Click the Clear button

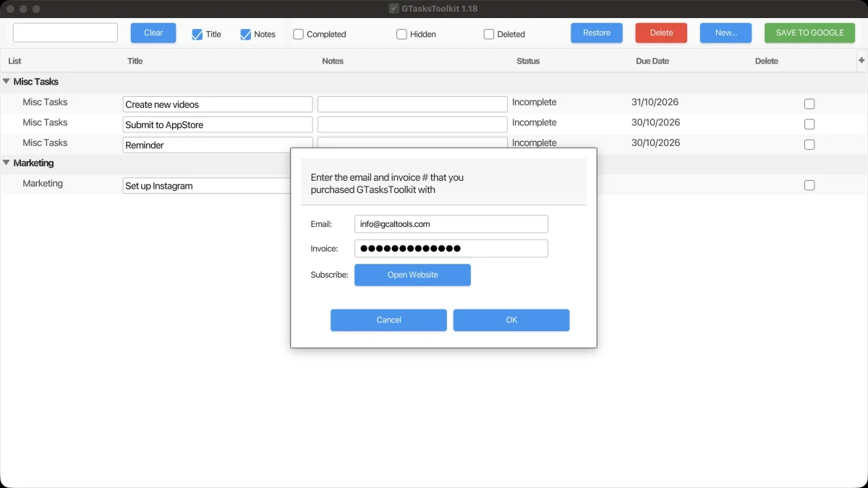(x=153, y=33)
